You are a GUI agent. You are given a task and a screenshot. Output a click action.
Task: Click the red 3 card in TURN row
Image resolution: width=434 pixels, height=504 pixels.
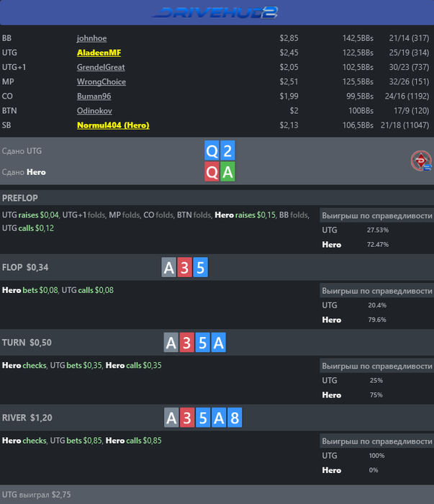pyautogui.click(x=186, y=342)
